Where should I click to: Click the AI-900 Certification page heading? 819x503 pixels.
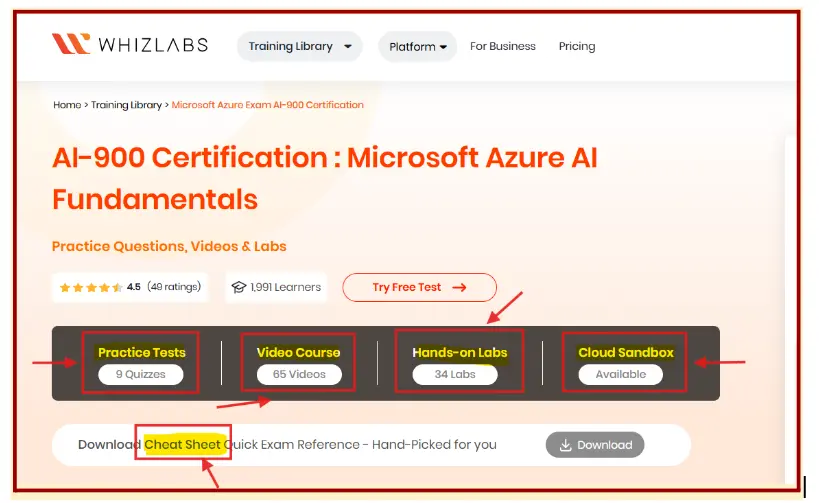pos(324,179)
